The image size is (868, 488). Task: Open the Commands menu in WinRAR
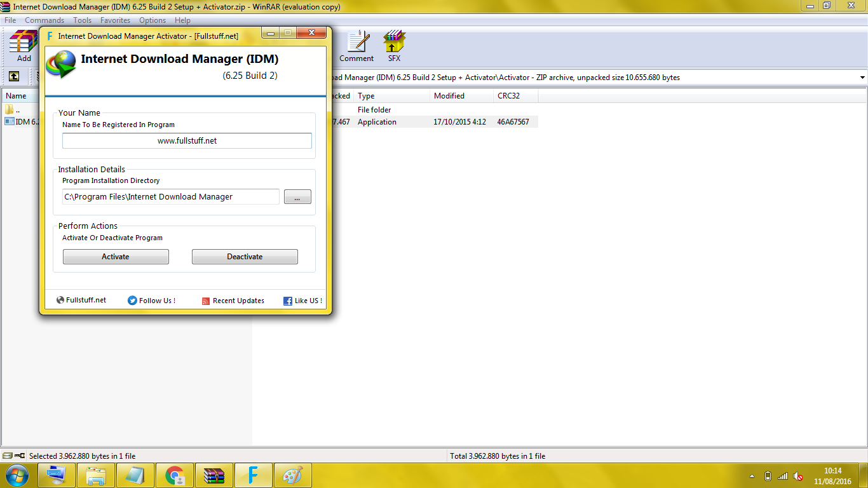click(x=44, y=20)
